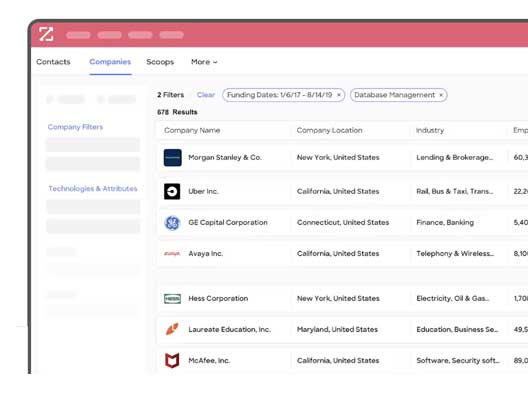The width and height of the screenshot is (528, 395).
Task: Click the Avaya Inc. logo
Action: tap(172, 254)
